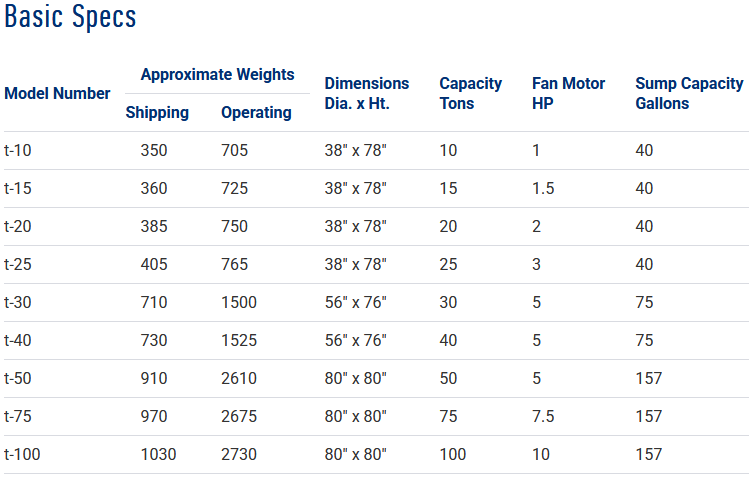Click the 2730 operating weight value
Viewport: 749px width, 498px height.
point(239,454)
